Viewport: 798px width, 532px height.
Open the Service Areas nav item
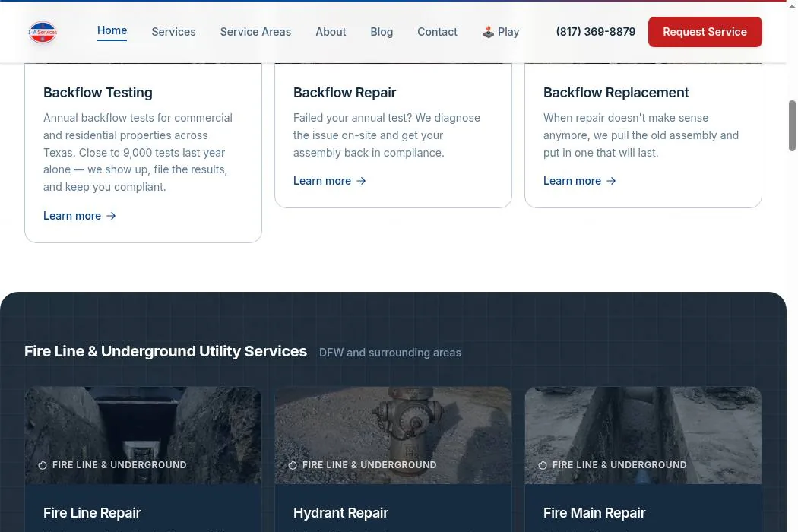[255, 32]
